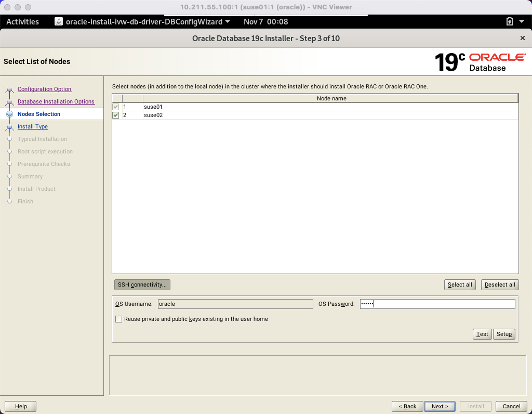532x414 pixels.
Task: Click the SSH connectivity button
Action: pyautogui.click(x=142, y=284)
